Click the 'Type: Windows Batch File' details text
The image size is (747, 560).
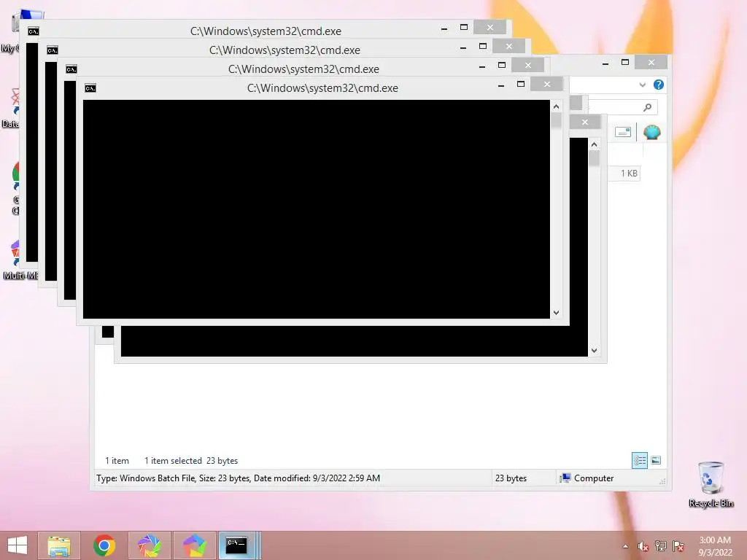239,478
